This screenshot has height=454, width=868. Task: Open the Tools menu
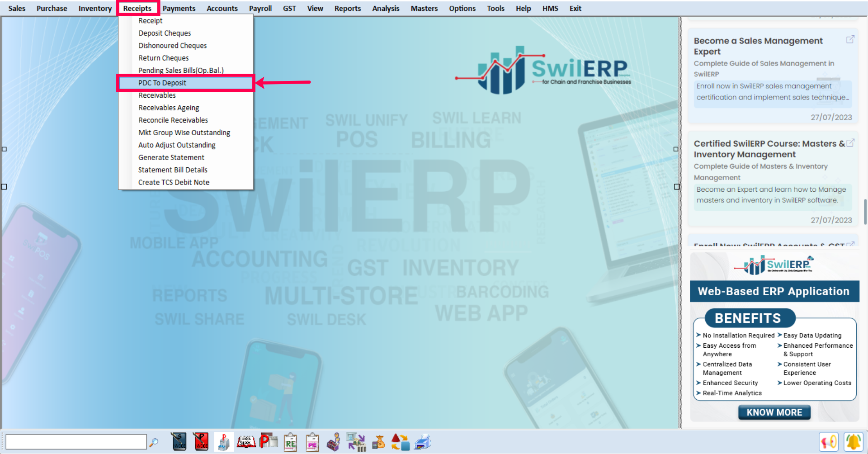coord(495,8)
